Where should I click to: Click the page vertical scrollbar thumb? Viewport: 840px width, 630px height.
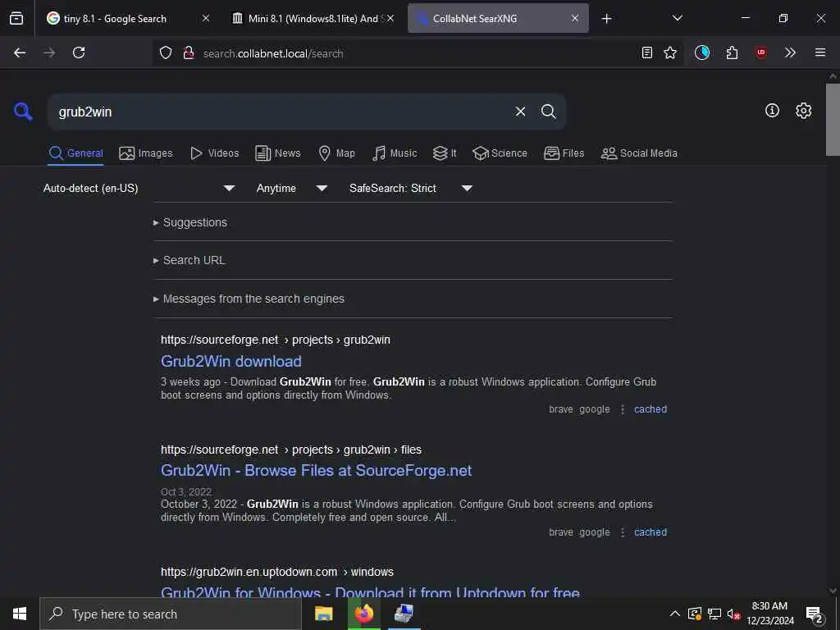pos(833,119)
